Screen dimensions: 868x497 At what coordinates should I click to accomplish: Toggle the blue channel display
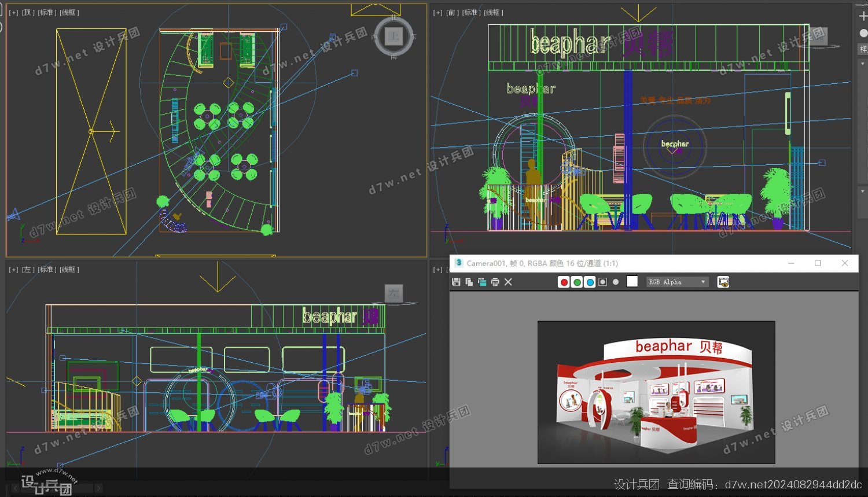(590, 282)
